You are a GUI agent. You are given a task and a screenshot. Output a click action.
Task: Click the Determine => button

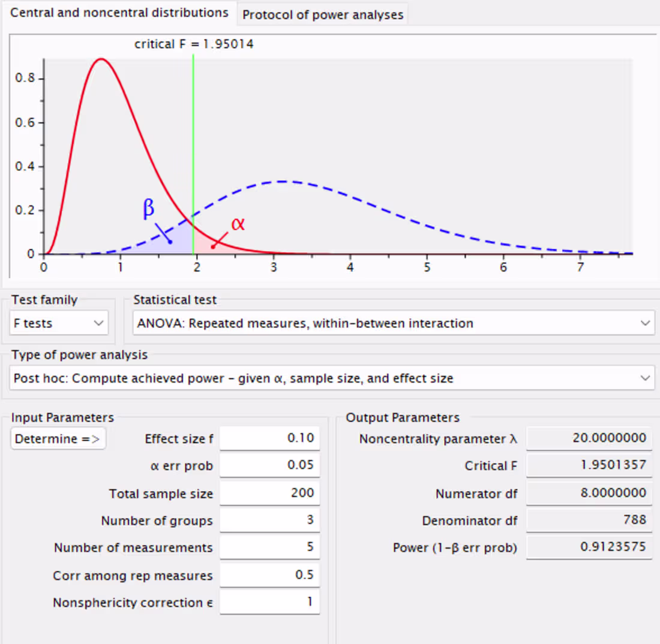[58, 438]
